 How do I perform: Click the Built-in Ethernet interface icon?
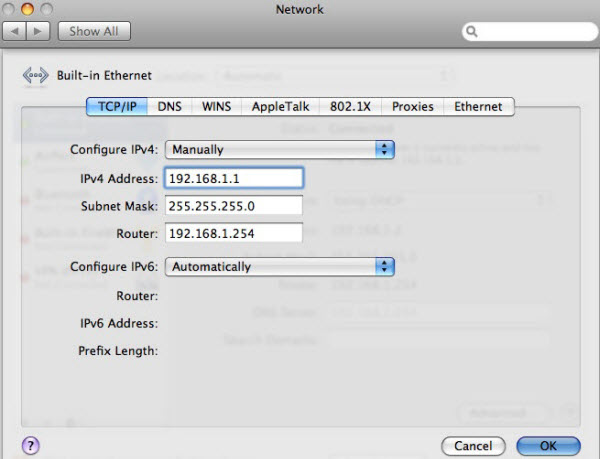pyautogui.click(x=34, y=75)
